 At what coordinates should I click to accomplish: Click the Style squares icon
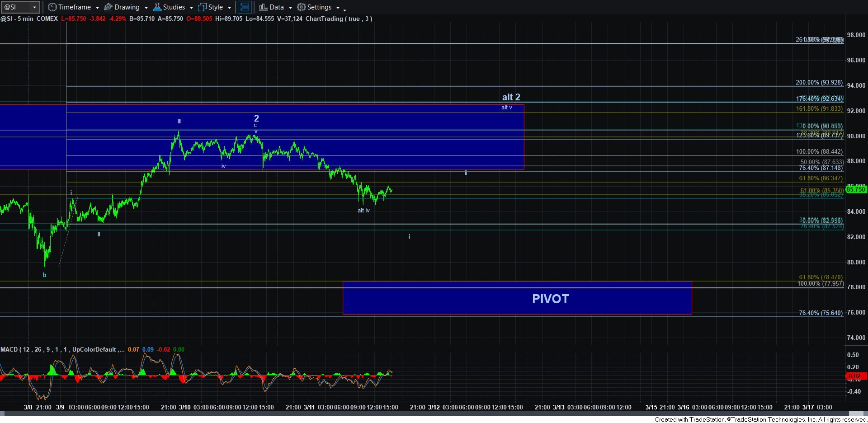pos(202,7)
